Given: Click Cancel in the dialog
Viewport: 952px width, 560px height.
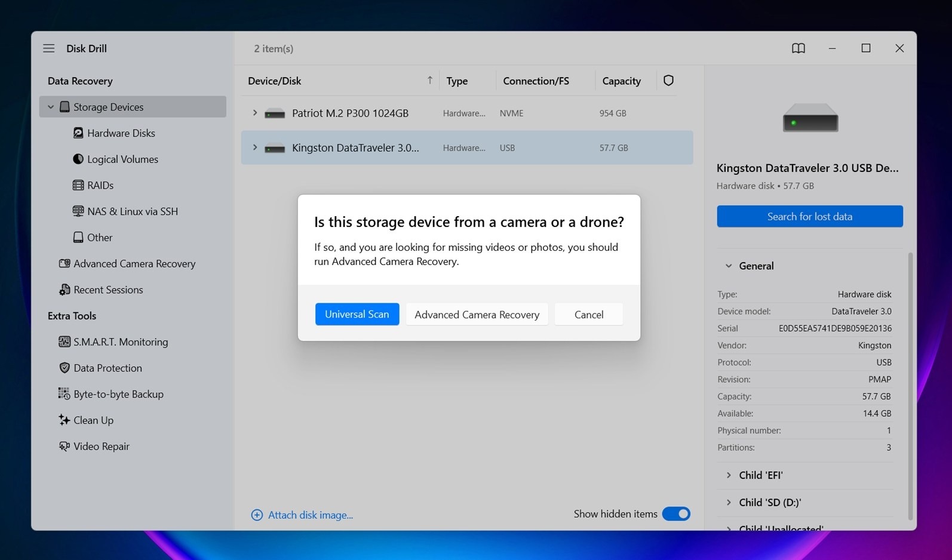Looking at the screenshot, I should click(589, 314).
